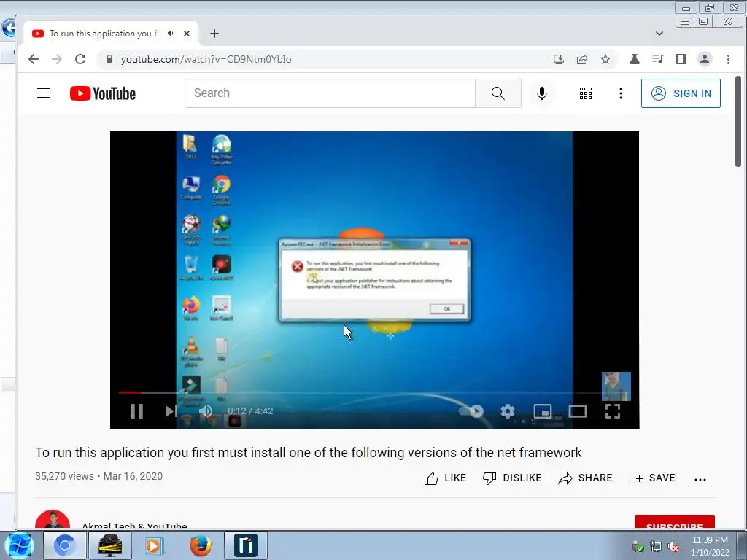Image resolution: width=747 pixels, height=560 pixels.
Task: Open Chromium from the taskbar
Action: pos(65,545)
